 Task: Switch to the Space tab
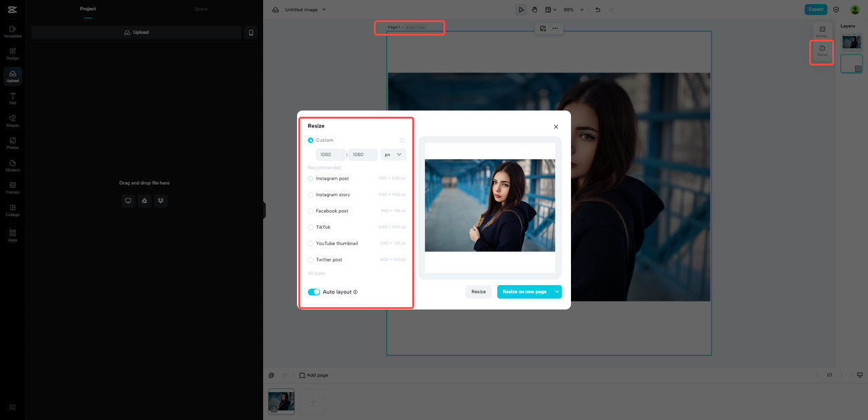(201, 9)
